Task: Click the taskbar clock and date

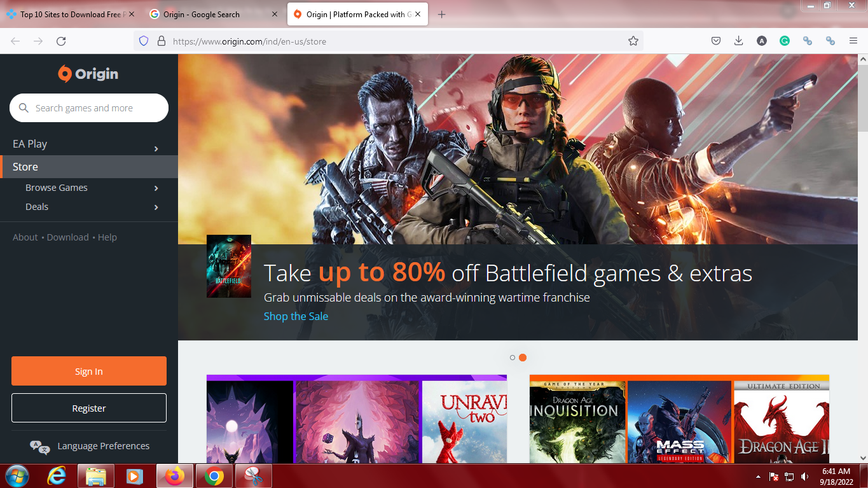Action: [836, 477]
